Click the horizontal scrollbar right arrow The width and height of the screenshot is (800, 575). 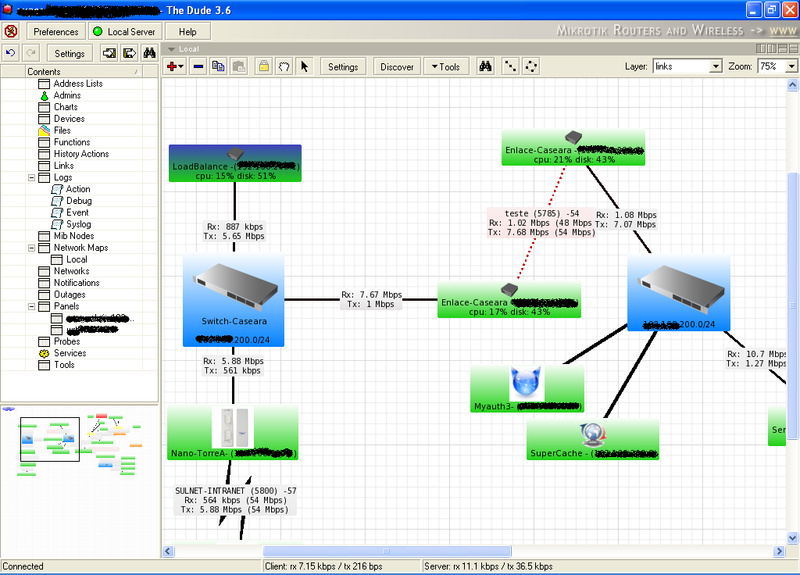click(779, 551)
